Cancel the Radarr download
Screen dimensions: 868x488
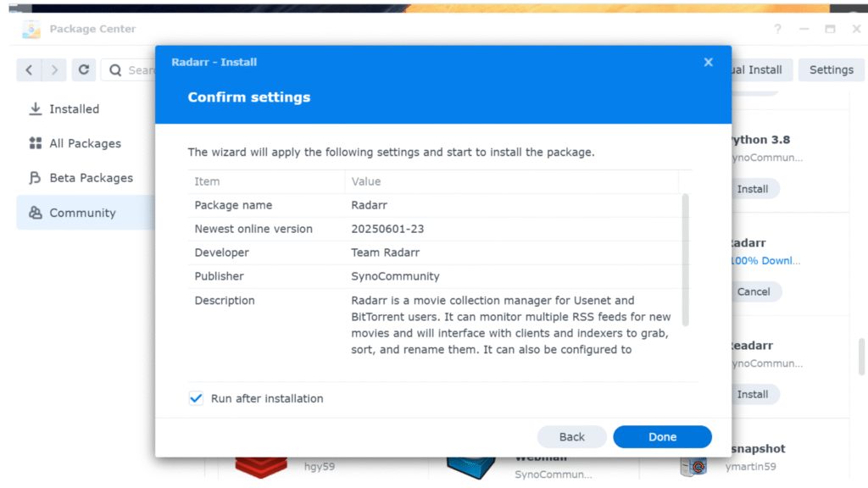point(753,291)
